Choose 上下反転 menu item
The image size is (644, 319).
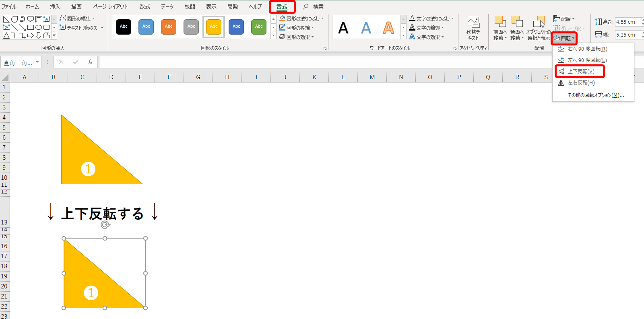click(x=593, y=71)
